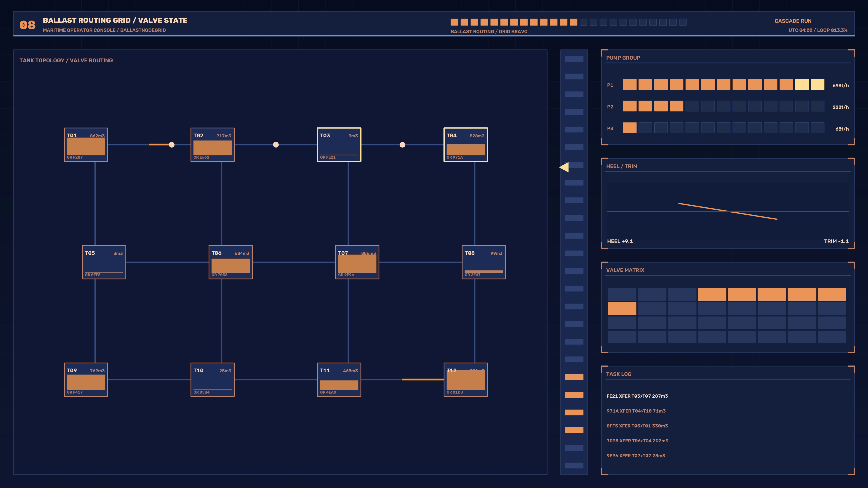Open tank T06 with 684m3
868x488 pixels.
231,262
